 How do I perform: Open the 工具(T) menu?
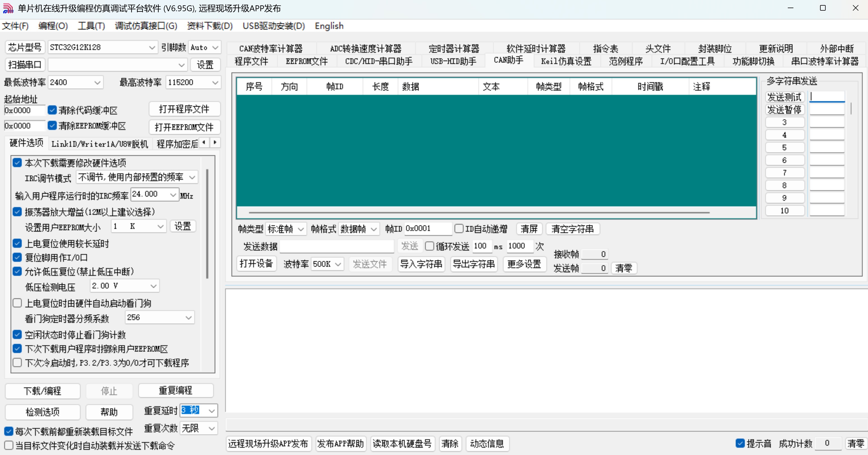91,26
